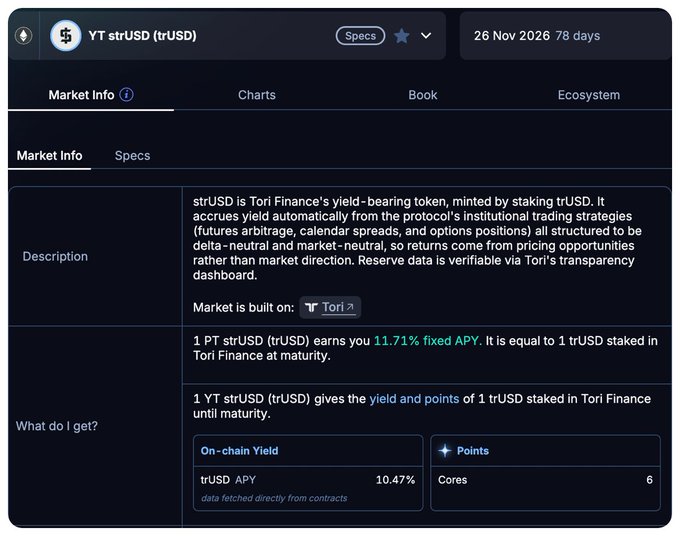Click the yield and points link

[x=414, y=399]
